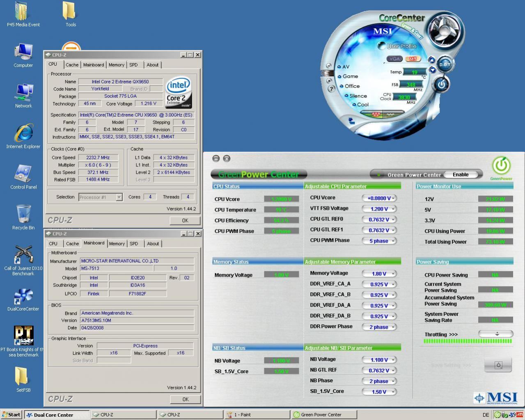Switch CoreCenter monitor to VGA
Image resolution: width=525 pixels, height=420 pixels.
tap(394, 59)
